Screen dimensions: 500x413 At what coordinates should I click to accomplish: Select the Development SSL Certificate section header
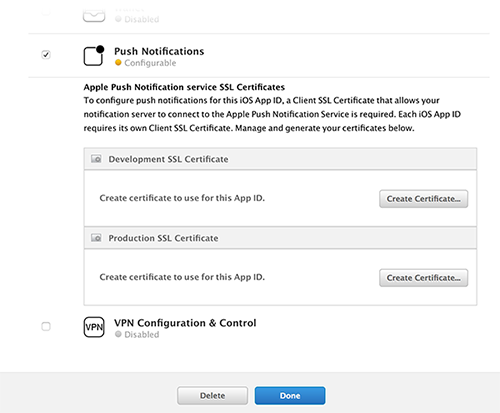(280, 159)
